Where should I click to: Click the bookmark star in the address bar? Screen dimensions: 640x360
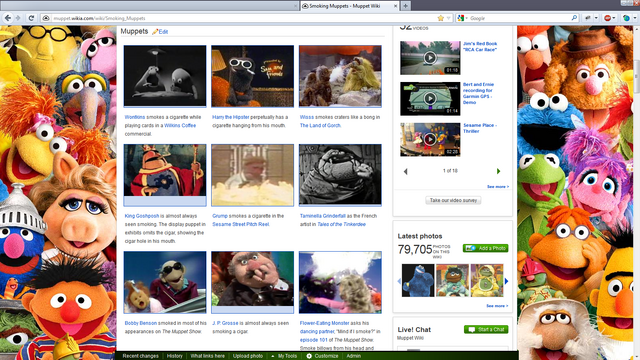[x=440, y=18]
